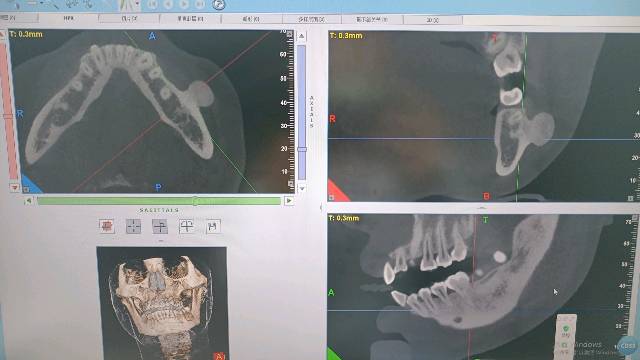Click the red down arrow on left slider
Image resolution: width=640 pixels, height=360 pixels.
(15, 187)
